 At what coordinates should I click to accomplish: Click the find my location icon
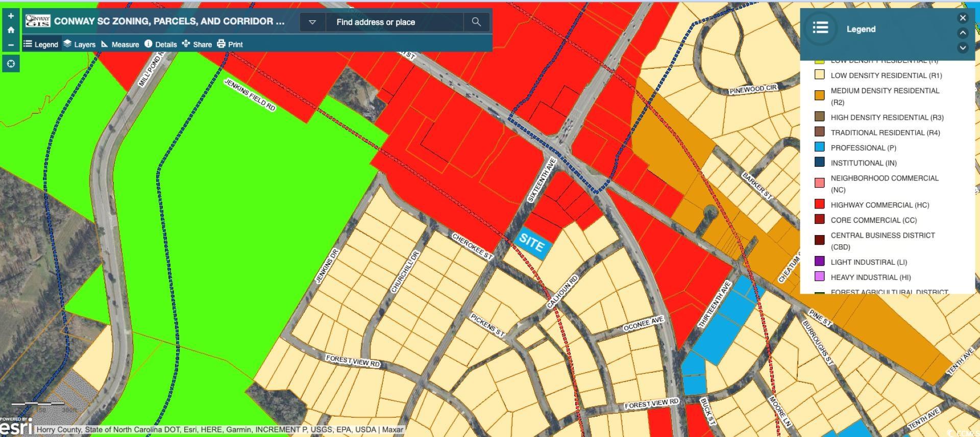coord(11,64)
